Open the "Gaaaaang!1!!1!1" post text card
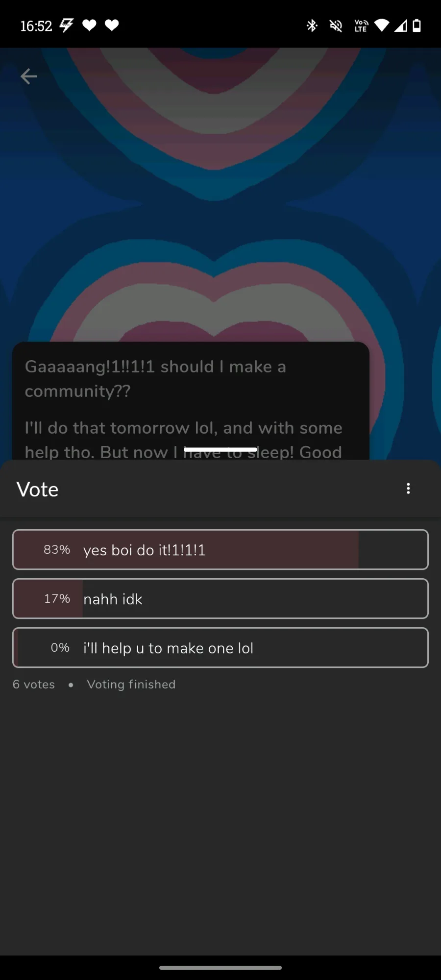Screen dimensions: 441x980 191,401
